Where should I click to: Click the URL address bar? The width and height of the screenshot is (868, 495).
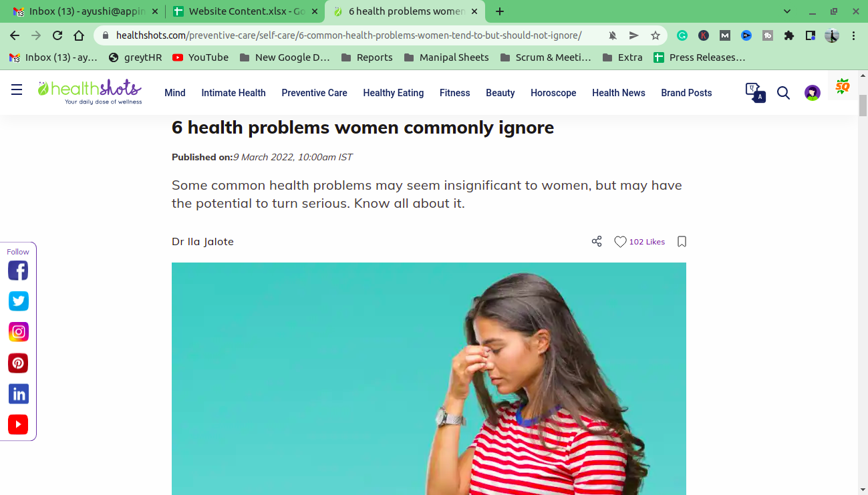[347, 35]
